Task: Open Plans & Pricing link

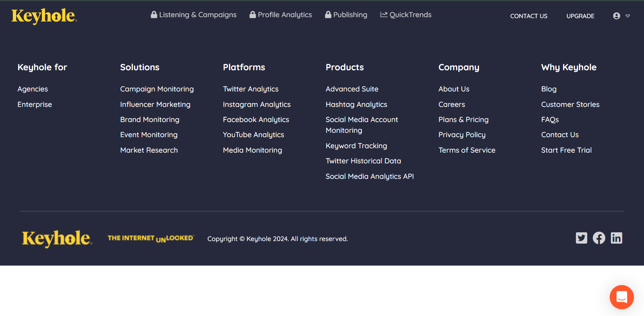Action: coord(463,120)
